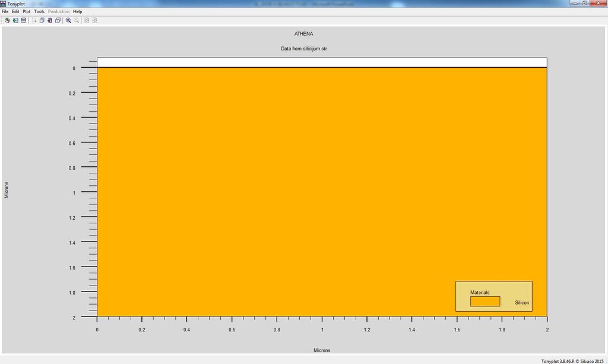Click the last greyed icon in the toolbar
This screenshot has height=364, width=608.
(94, 20)
